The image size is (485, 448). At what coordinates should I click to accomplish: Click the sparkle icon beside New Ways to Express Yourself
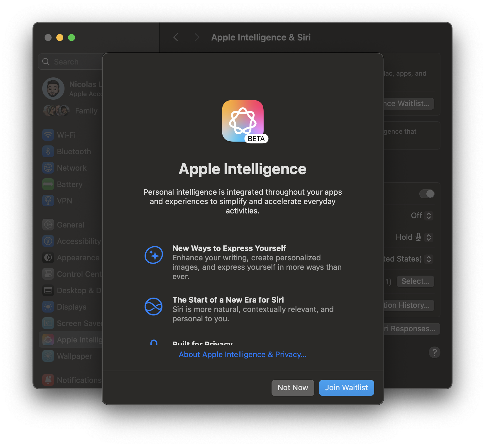[154, 255]
